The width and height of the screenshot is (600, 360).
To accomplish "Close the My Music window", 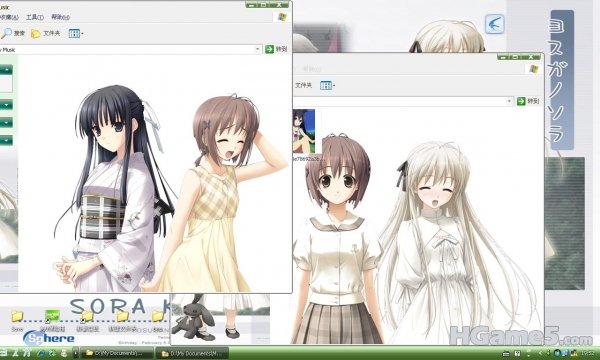I will [x=280, y=5].
